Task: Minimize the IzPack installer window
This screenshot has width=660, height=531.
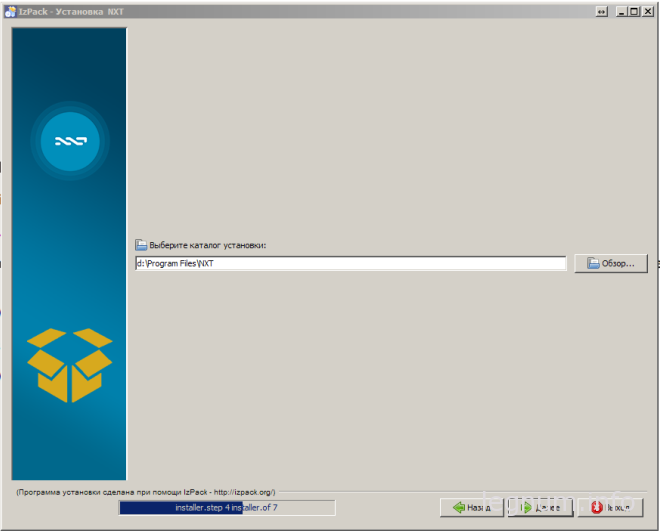Action: tap(621, 12)
